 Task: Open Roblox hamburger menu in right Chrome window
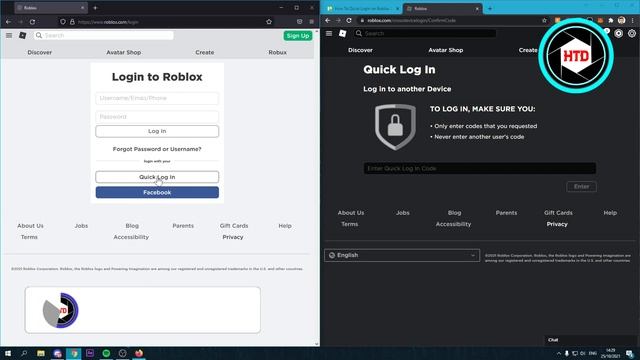(329, 33)
